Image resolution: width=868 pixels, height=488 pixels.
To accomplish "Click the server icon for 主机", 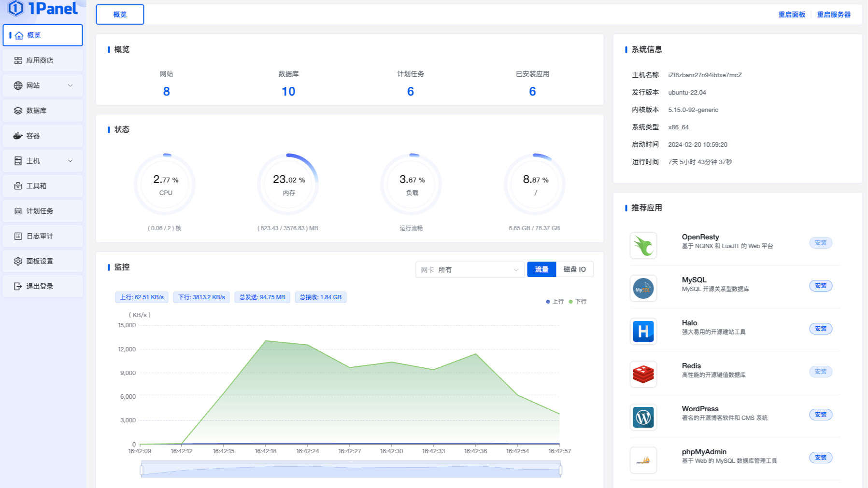I will coord(18,161).
